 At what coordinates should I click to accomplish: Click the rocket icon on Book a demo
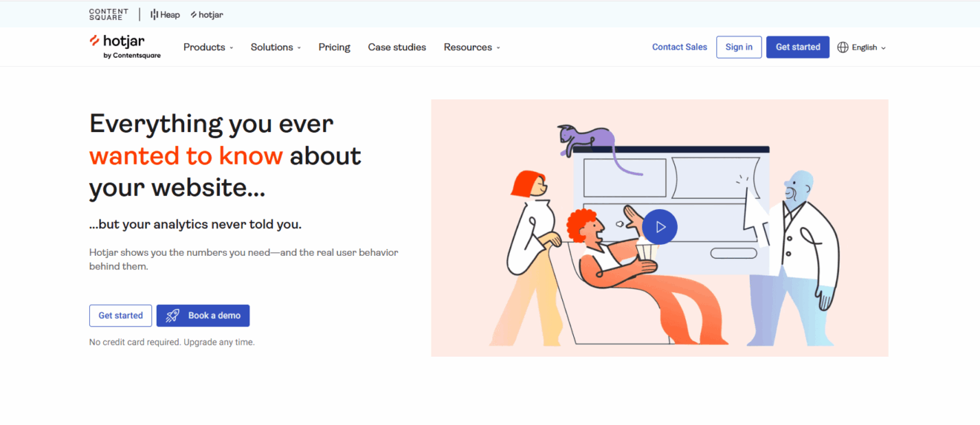coord(172,315)
